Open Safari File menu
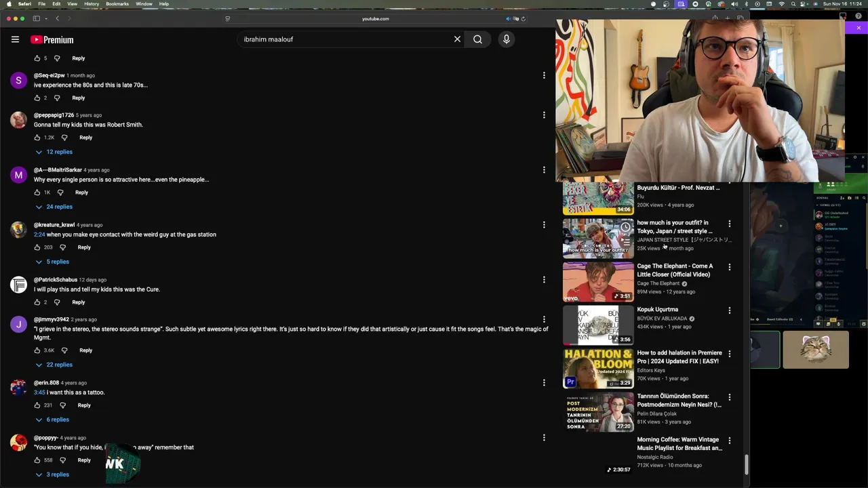This screenshot has height=488, width=868. [x=41, y=4]
